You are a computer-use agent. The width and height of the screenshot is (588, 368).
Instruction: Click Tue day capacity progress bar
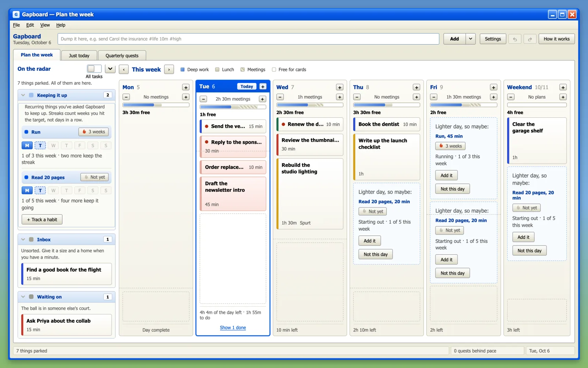[233, 107]
